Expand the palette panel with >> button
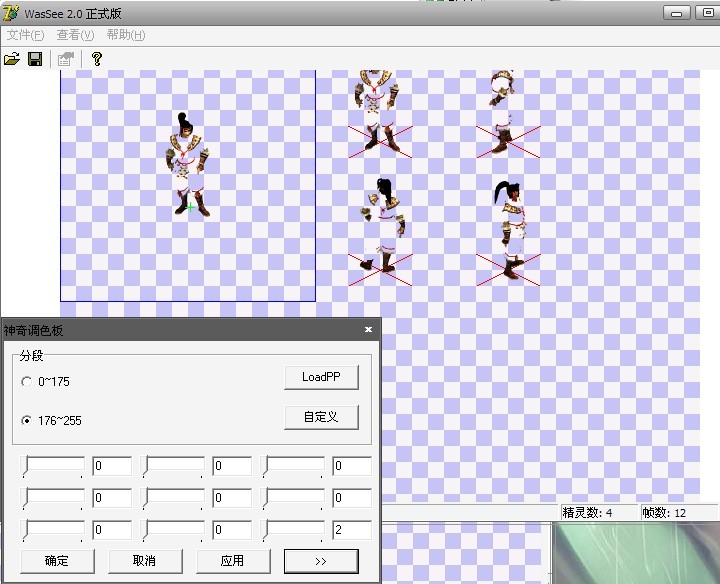 coord(321,561)
